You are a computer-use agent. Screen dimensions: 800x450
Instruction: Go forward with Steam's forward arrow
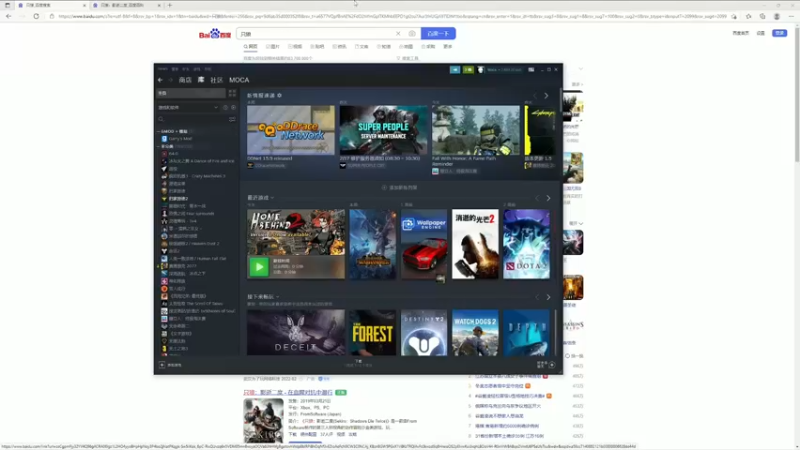click(170, 80)
